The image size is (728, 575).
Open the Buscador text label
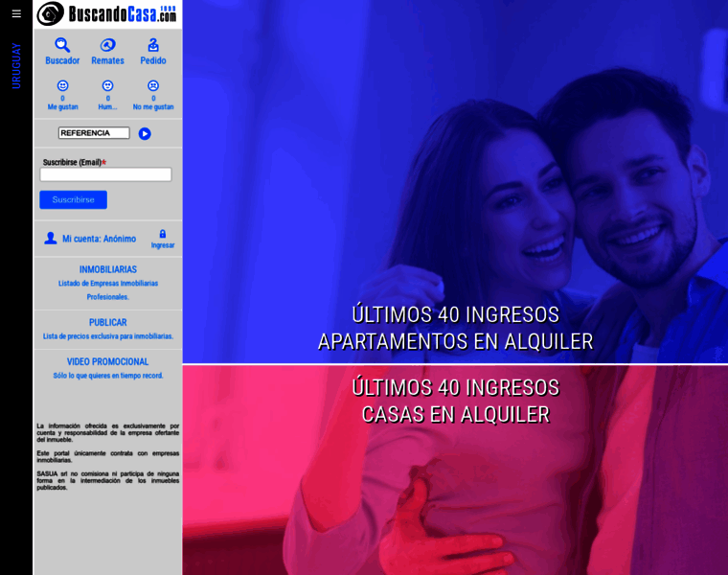click(x=62, y=60)
